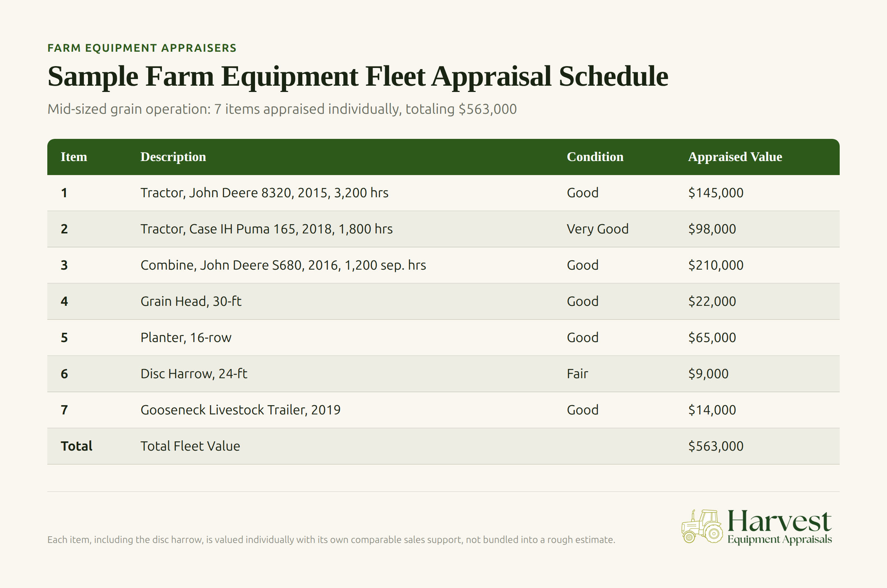Click the 'FARM EQUIPMENT APPRAISERS' heading

[x=142, y=48]
